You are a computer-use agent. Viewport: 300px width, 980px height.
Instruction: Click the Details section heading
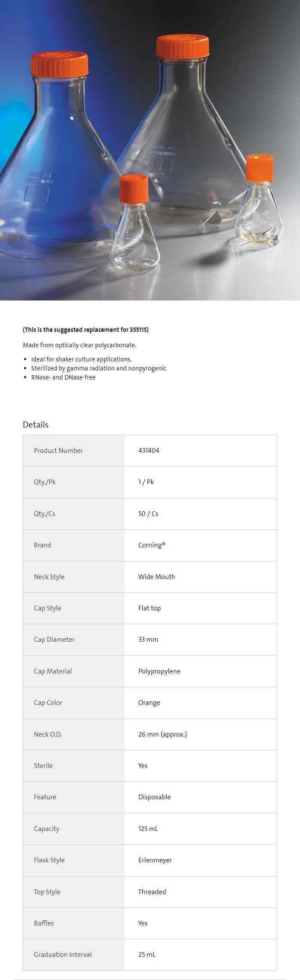click(x=36, y=425)
